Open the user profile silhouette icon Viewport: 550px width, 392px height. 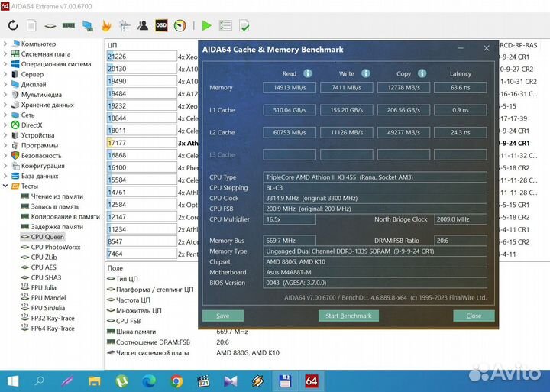pyautogui.click(x=143, y=25)
